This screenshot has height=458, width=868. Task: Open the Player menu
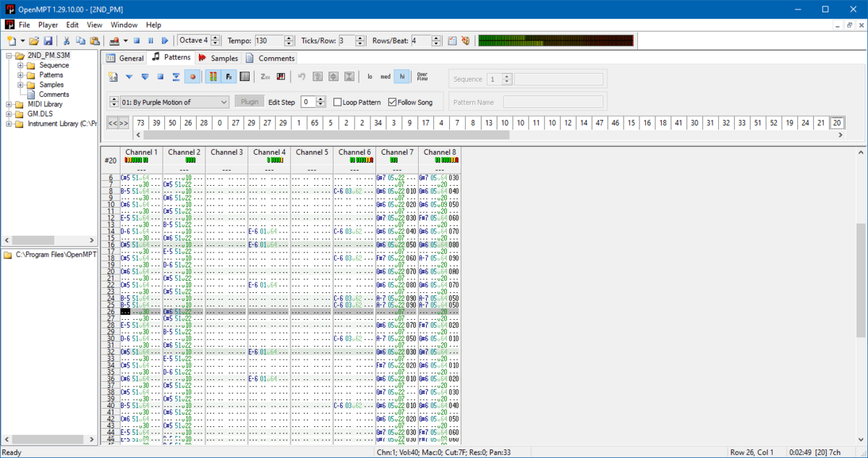(48, 24)
